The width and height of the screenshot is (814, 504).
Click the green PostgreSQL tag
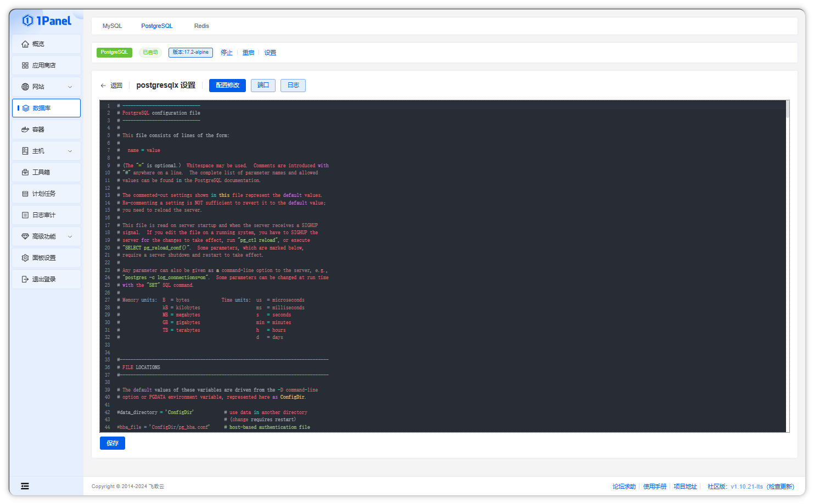(114, 53)
